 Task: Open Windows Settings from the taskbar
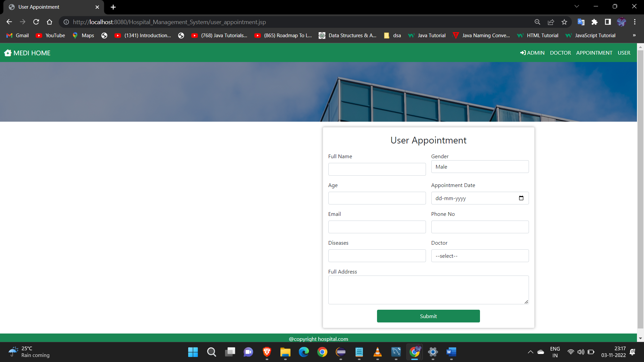tap(433, 352)
